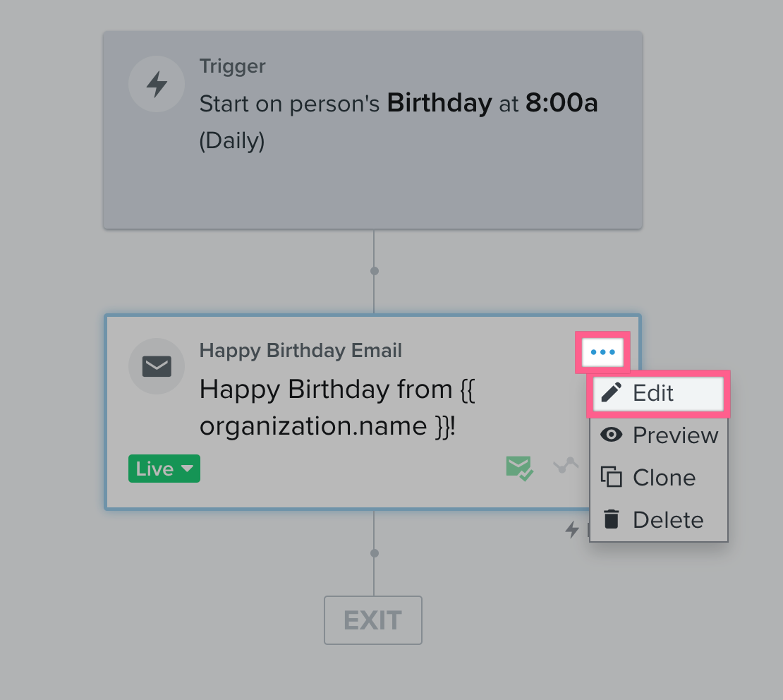Select Edit from the context menu
This screenshot has width=783, height=700.
[653, 393]
